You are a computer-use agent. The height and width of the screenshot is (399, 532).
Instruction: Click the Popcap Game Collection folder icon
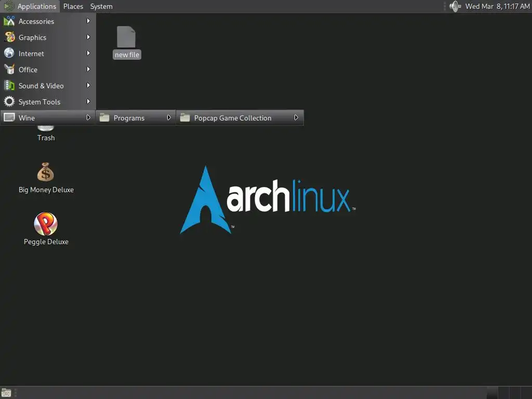[x=185, y=118]
